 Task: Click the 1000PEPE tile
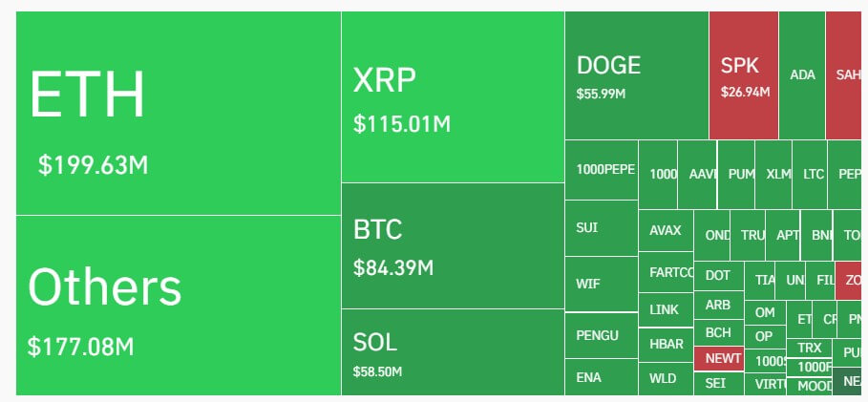pos(602,170)
